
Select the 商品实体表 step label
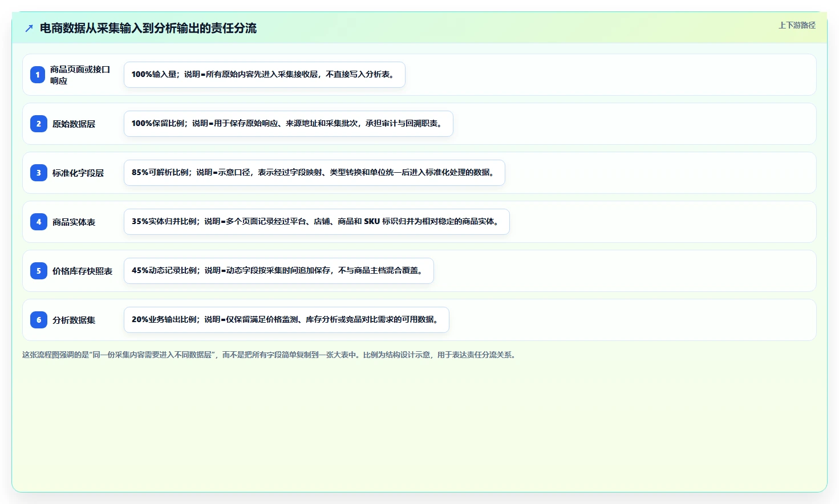tap(74, 222)
